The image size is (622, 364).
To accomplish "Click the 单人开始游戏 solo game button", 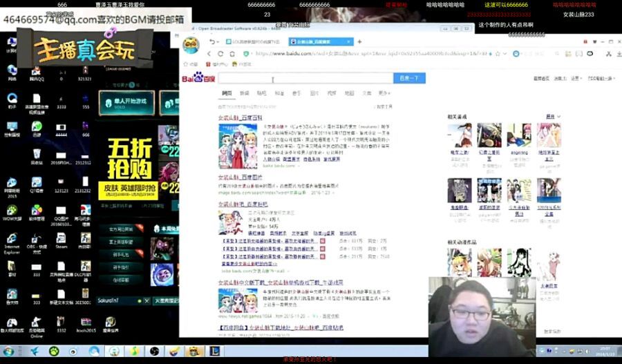I will (x=126, y=102).
